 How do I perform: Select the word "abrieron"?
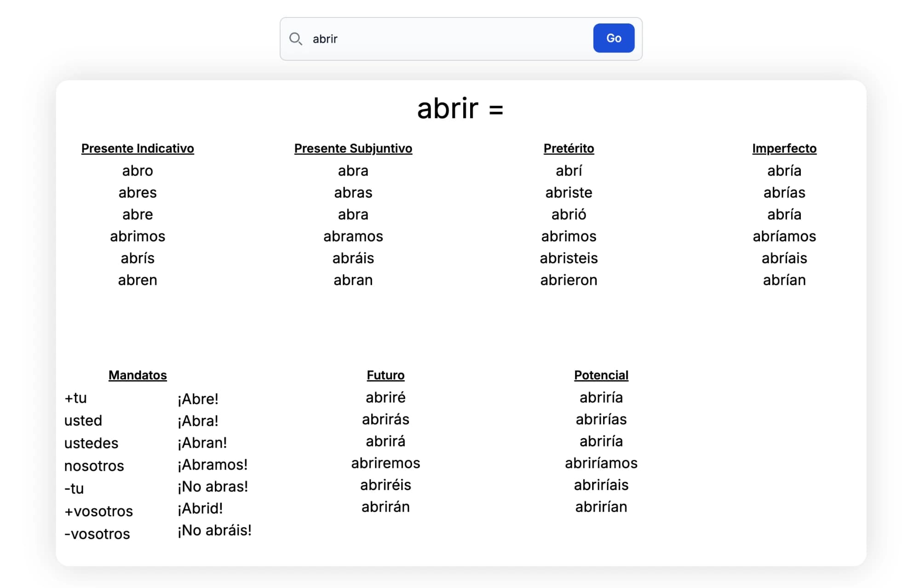click(x=569, y=280)
